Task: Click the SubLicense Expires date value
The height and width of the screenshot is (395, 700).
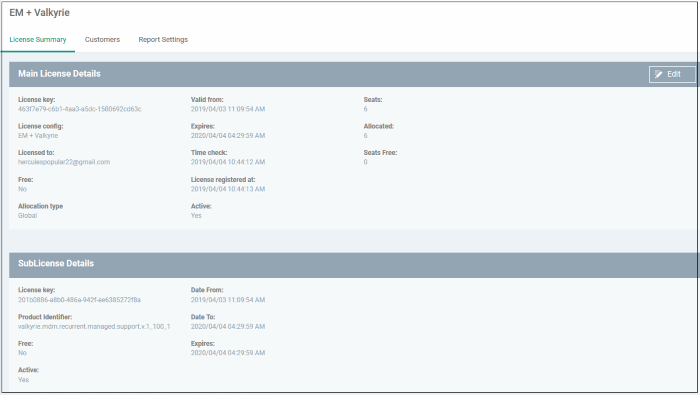Action: (228, 353)
